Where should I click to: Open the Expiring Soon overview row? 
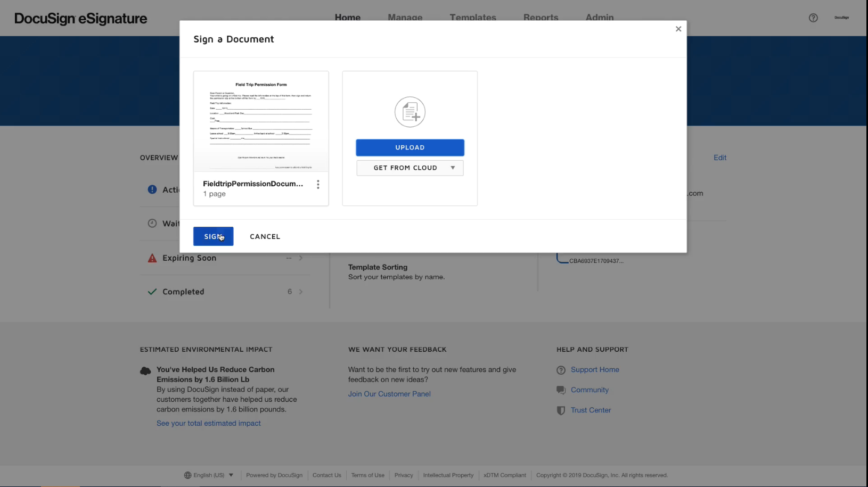pos(225,258)
